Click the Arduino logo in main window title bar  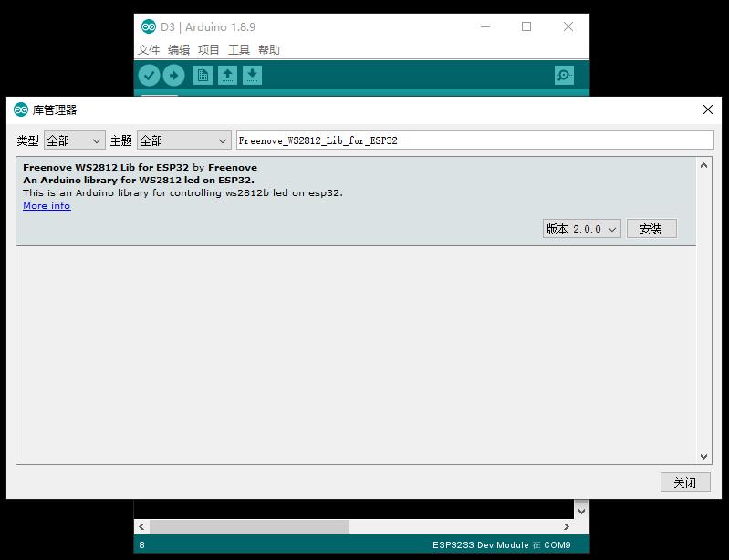(x=149, y=27)
